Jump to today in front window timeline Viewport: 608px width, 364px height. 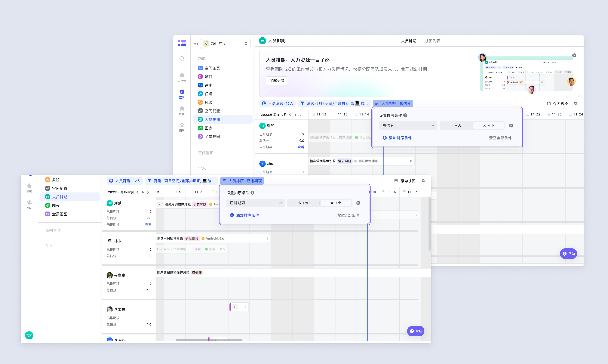(x=143, y=192)
